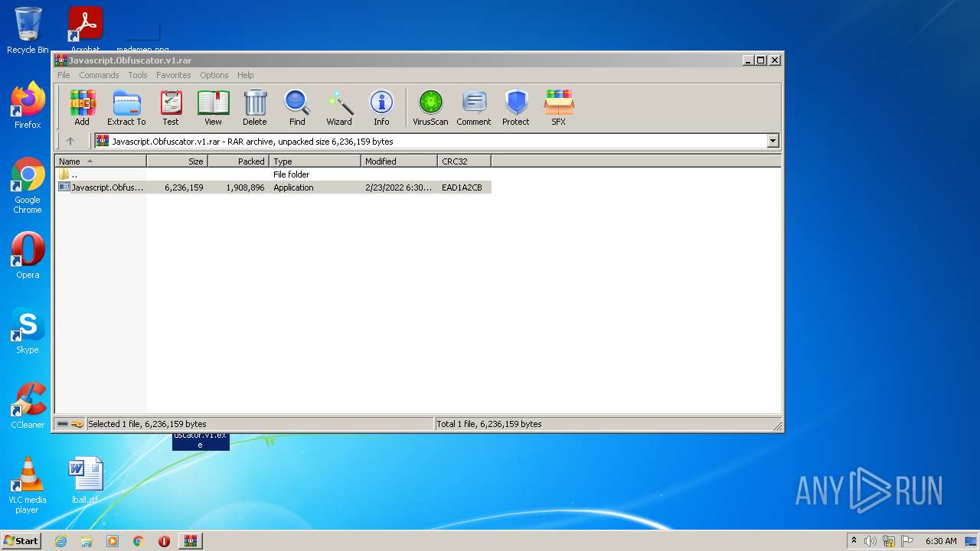Screen dimensions: 980x551
Task: Show archive Info
Action: pyautogui.click(x=381, y=107)
